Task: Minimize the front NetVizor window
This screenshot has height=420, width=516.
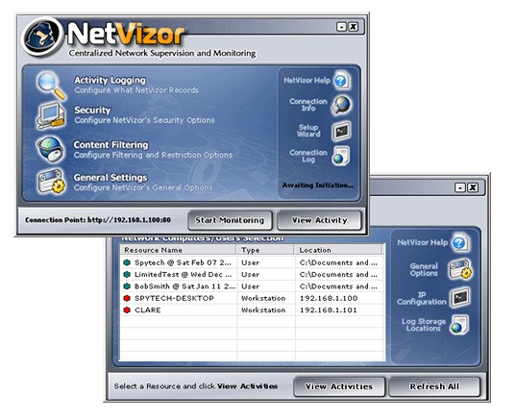Action: click(341, 27)
